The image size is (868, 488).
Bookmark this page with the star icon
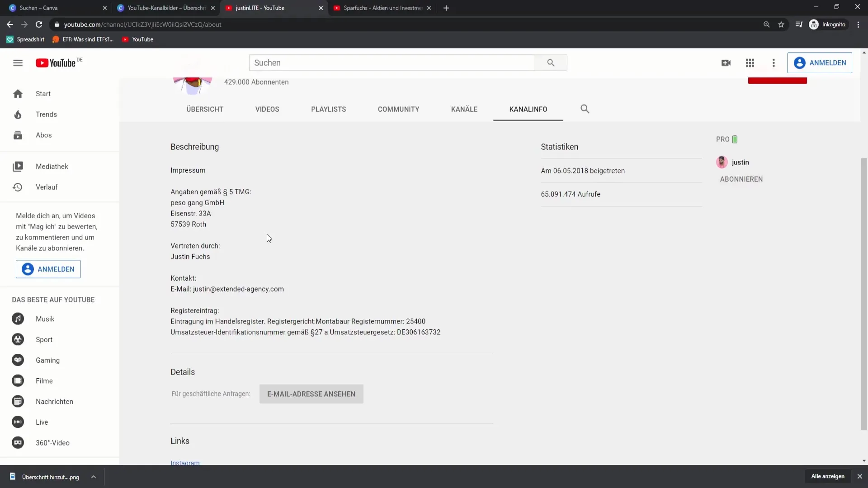pyautogui.click(x=781, y=24)
